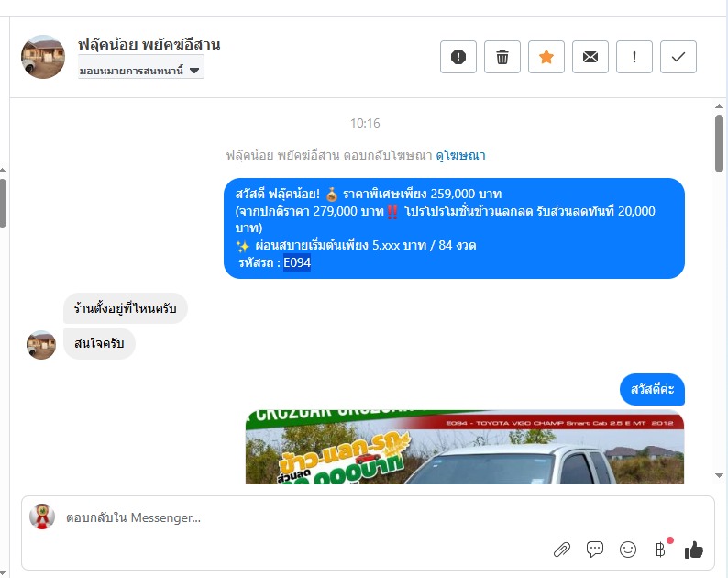The height and width of the screenshot is (578, 728).
Task: Attach a file with paperclip icon
Action: coord(562,550)
